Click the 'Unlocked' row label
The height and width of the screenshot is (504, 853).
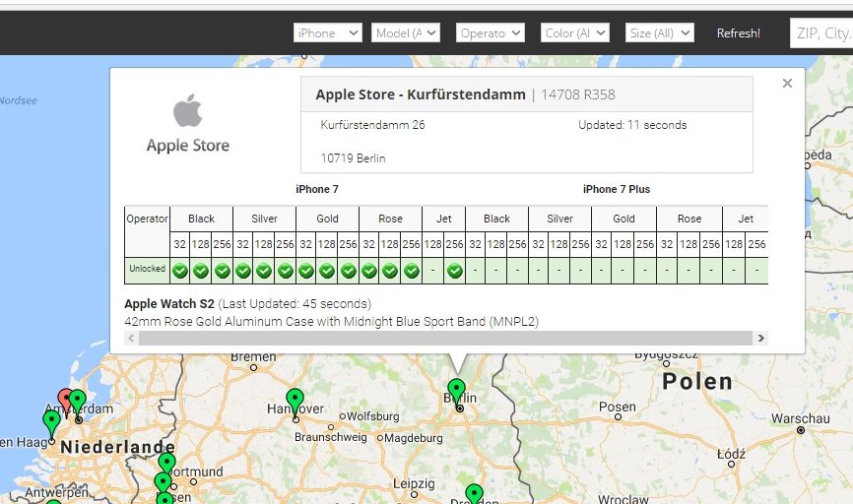[x=148, y=269]
